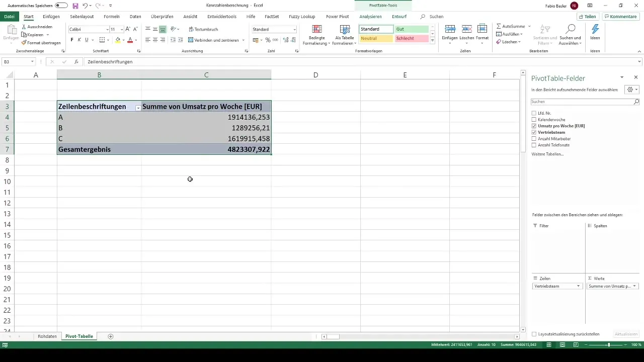Select cell with Gesamtergebnis

[99, 149]
